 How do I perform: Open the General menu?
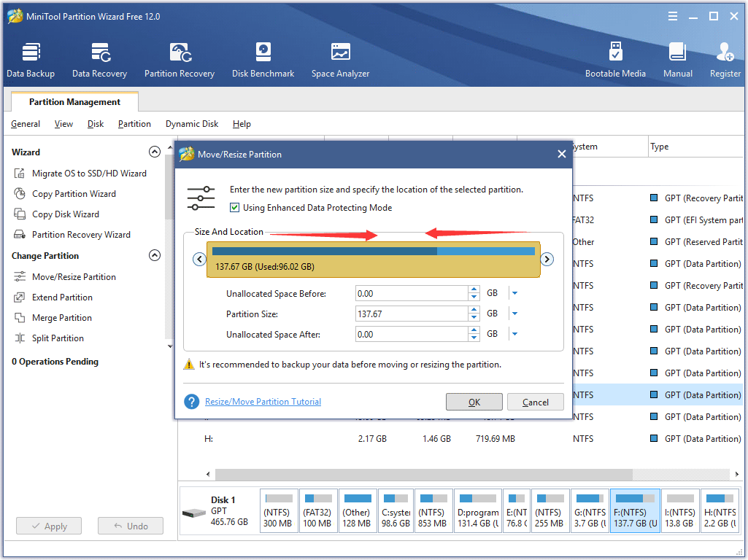26,124
